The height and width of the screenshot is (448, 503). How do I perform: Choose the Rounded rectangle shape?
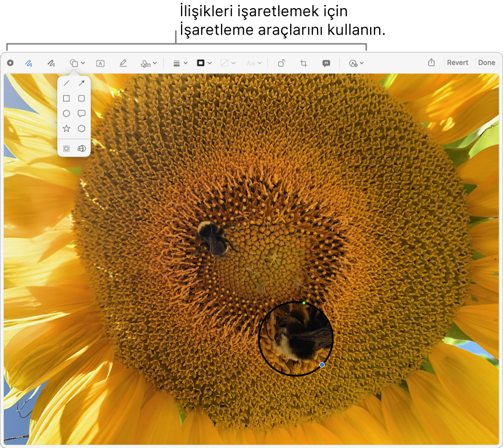(x=82, y=98)
